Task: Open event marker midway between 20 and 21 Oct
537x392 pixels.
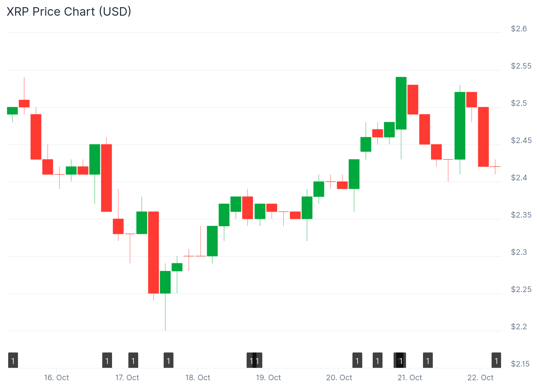Action: pos(378,361)
